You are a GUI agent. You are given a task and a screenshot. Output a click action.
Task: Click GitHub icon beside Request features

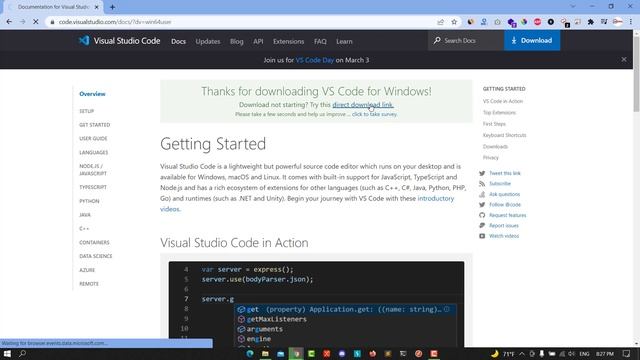[482, 215]
